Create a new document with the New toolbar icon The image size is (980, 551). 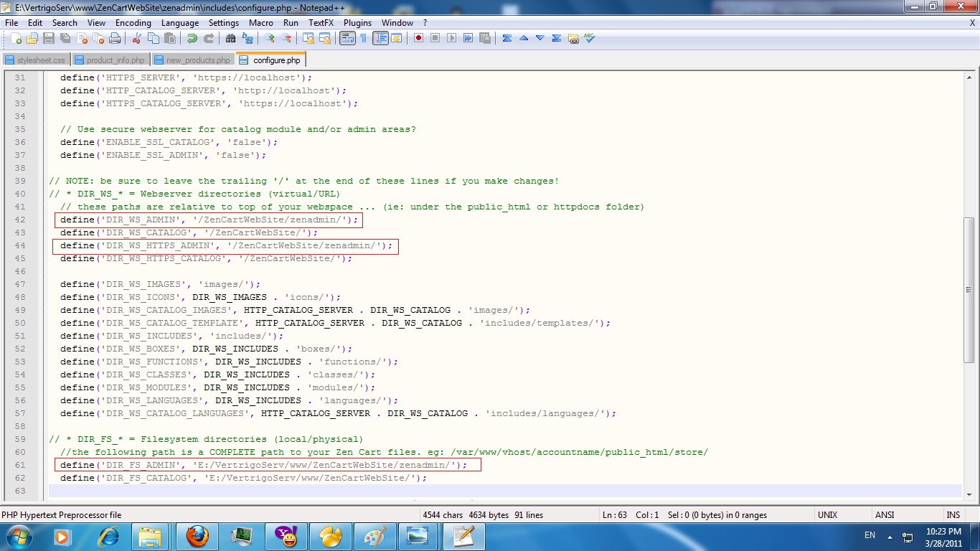click(x=17, y=38)
